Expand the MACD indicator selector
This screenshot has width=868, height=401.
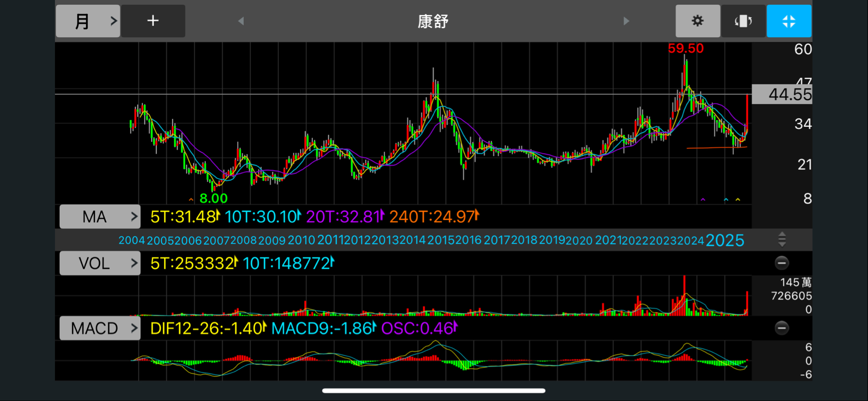[x=100, y=328]
